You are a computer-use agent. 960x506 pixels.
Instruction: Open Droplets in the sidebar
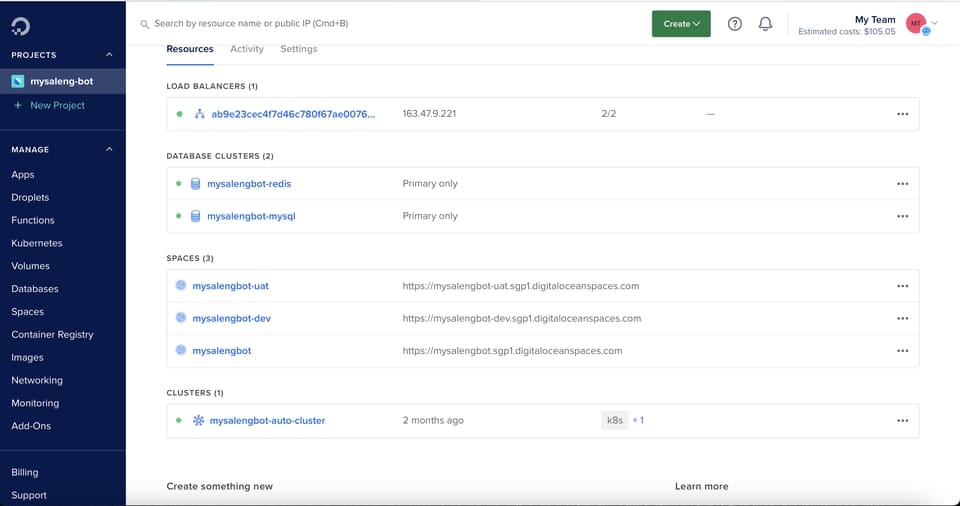click(30, 197)
